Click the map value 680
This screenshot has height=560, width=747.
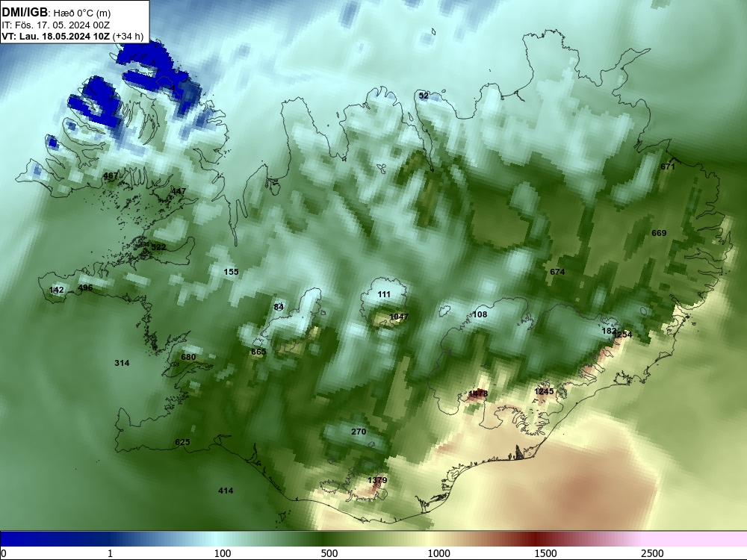coord(188,357)
